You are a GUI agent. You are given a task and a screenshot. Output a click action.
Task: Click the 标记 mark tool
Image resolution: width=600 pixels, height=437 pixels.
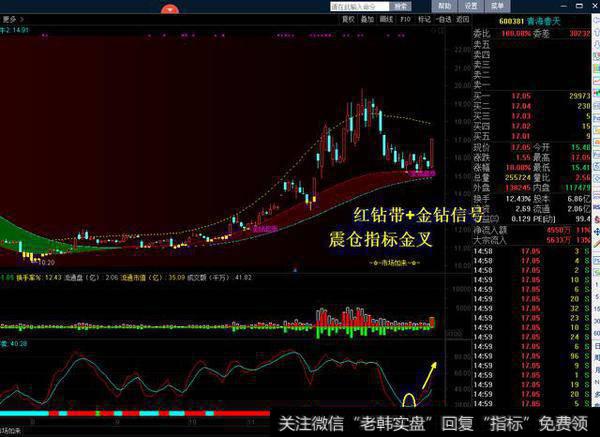[424, 18]
